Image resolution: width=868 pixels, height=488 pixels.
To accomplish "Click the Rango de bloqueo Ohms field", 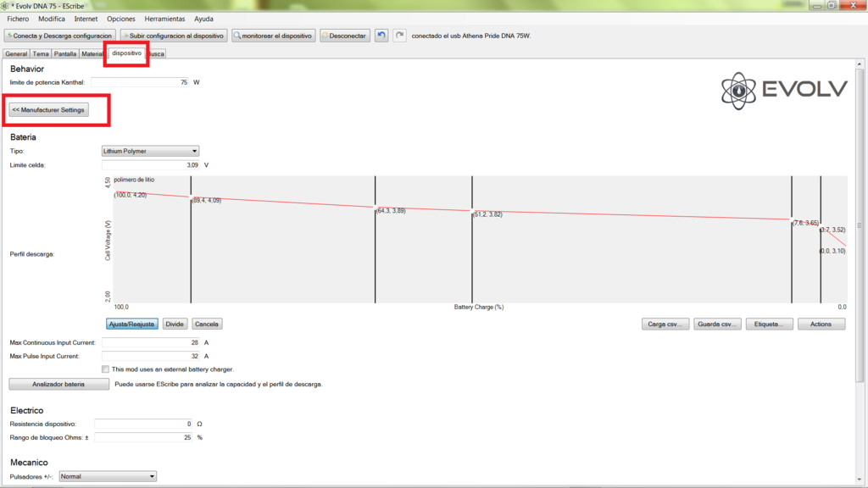I will click(x=143, y=437).
